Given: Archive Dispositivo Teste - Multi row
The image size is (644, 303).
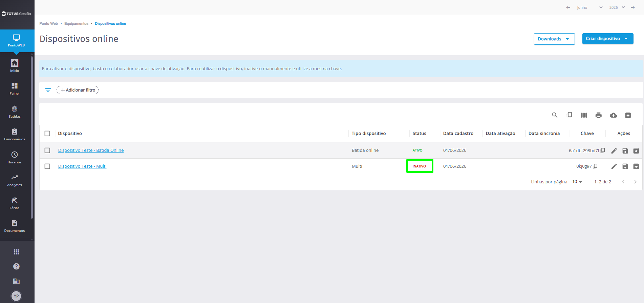Looking at the screenshot, I should (636, 166).
